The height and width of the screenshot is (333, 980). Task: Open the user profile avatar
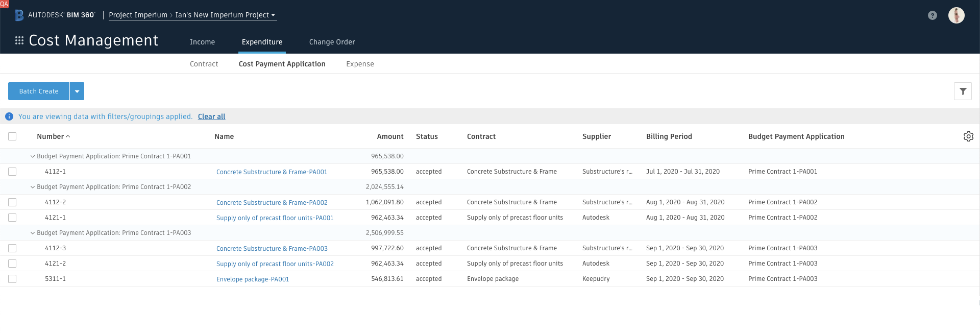957,15
